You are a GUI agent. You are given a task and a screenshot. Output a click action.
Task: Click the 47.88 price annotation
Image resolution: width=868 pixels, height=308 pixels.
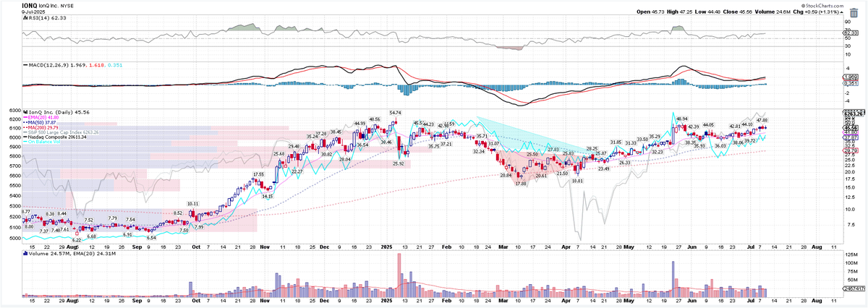pyautogui.click(x=764, y=119)
